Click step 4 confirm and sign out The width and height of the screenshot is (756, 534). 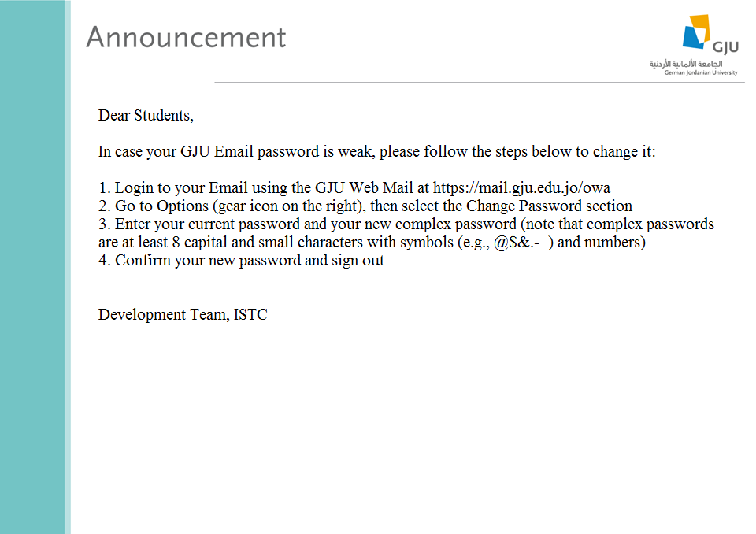click(x=241, y=261)
